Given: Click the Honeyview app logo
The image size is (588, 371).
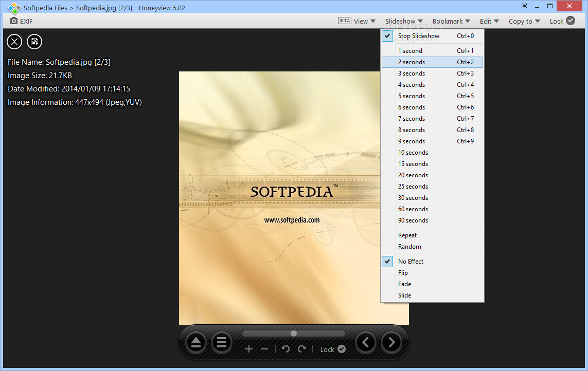Looking at the screenshot, I should (x=14, y=8).
